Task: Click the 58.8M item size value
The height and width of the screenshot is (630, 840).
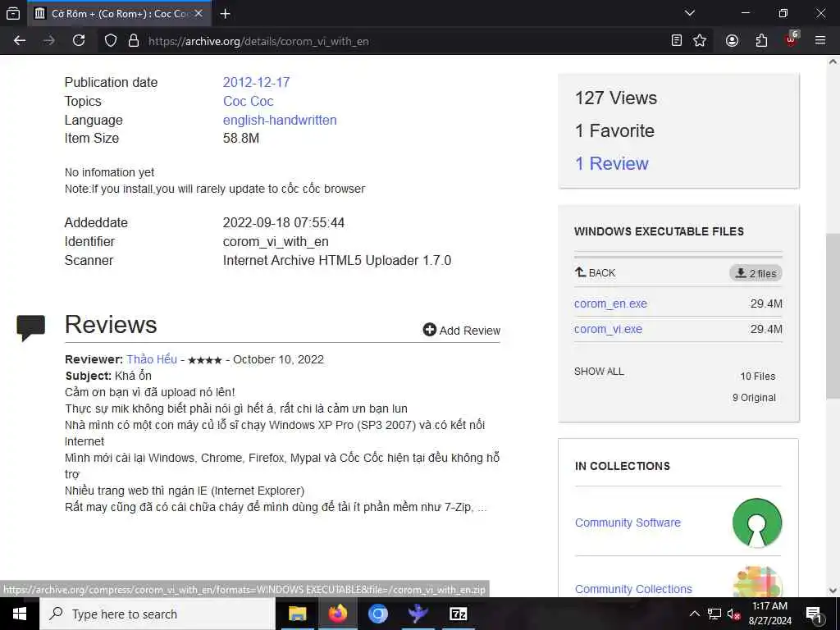Action: pyautogui.click(x=241, y=138)
